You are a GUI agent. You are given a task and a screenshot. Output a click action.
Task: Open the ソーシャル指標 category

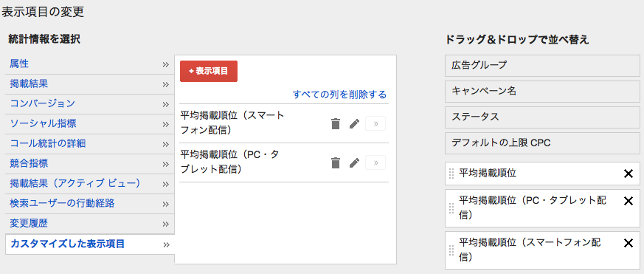(89, 124)
